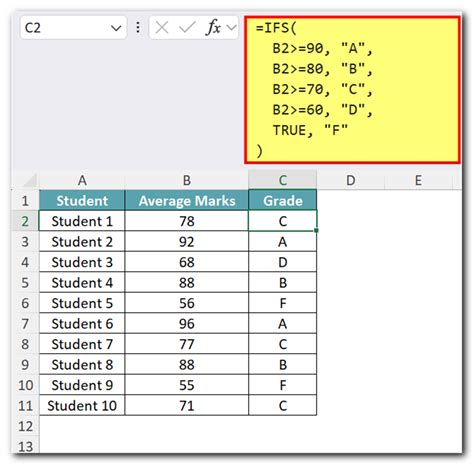Click the three-dot handle beside Name Box
The width and height of the screenshot is (474, 465).
138,28
